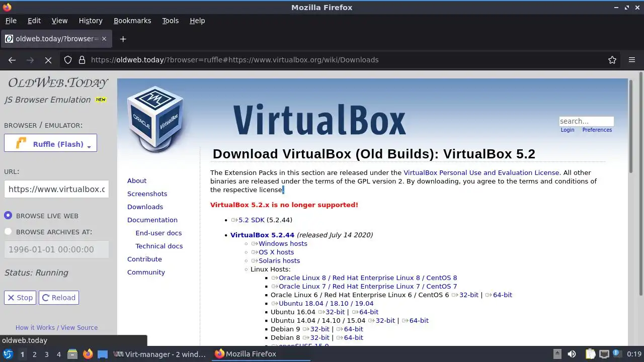Open the file manager taskbar launcher
The image size is (644, 362).
point(72,354)
